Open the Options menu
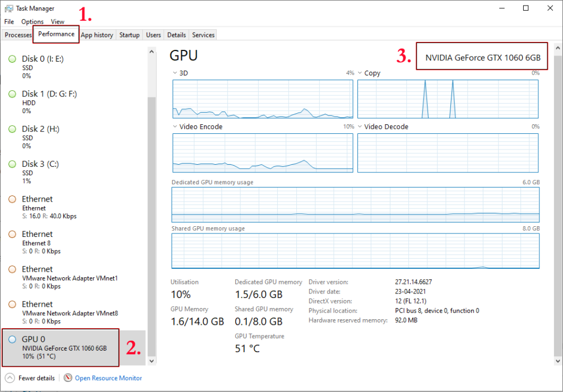The image size is (563, 392). (x=31, y=21)
